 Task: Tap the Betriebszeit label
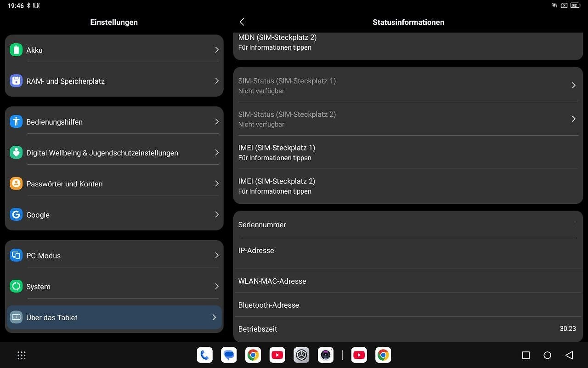point(258,329)
